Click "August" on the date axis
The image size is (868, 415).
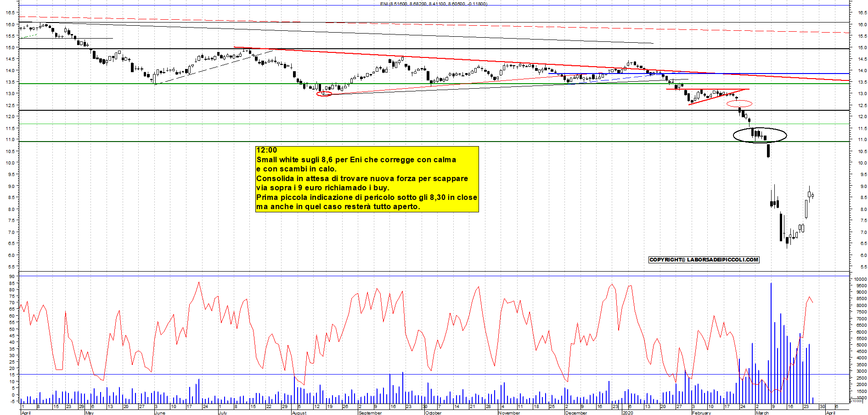299,413
